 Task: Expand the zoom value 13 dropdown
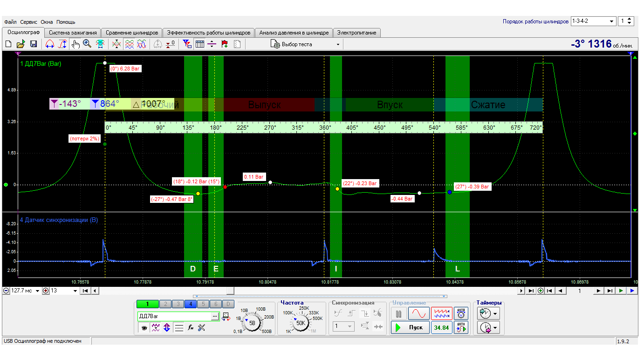tap(75, 291)
